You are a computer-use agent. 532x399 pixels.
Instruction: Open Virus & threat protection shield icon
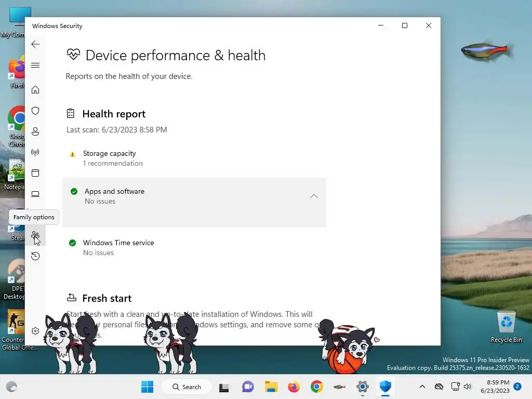[x=35, y=111]
